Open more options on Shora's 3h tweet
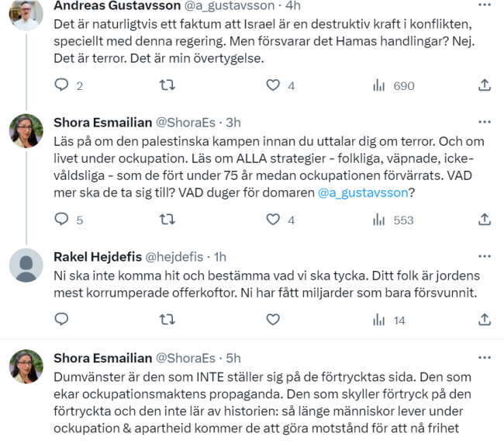Screen dimensions: 504x444 click(x=485, y=122)
